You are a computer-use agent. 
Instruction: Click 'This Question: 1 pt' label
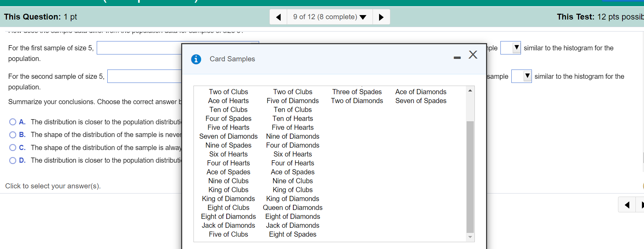(x=40, y=17)
